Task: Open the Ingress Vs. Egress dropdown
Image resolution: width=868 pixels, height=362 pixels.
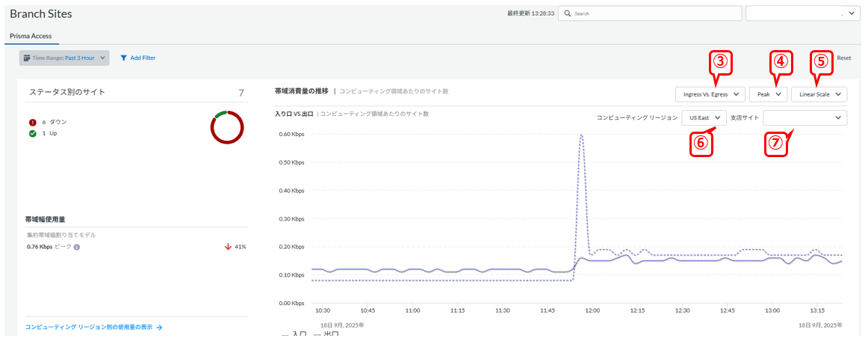Action: point(710,95)
